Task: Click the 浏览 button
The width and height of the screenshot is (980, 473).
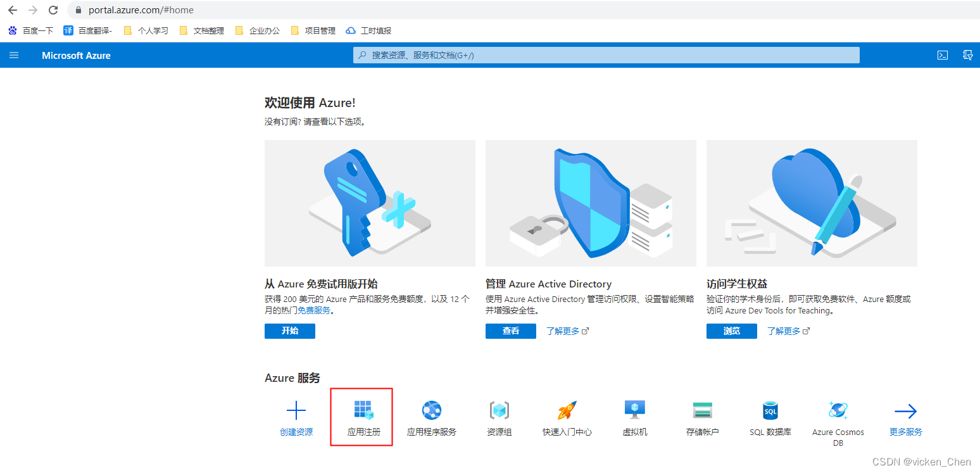Action: point(732,331)
